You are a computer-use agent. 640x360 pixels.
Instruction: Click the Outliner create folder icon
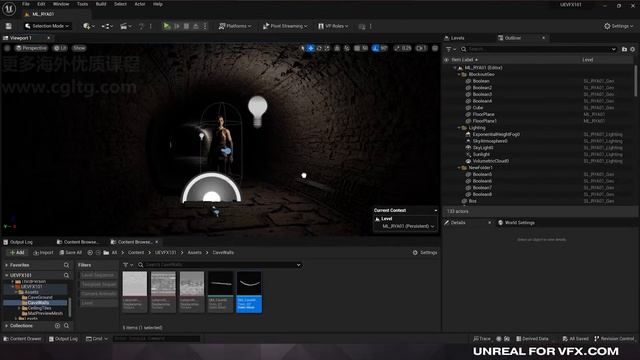(x=624, y=49)
